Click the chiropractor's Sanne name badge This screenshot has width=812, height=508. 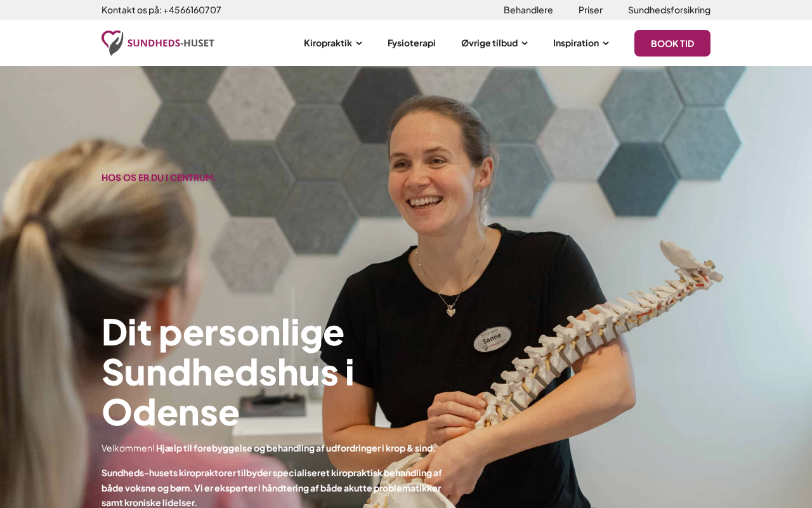tap(492, 340)
